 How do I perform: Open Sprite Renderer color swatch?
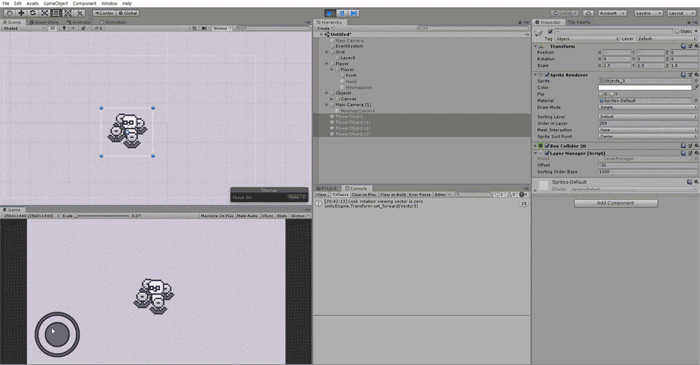tap(645, 87)
